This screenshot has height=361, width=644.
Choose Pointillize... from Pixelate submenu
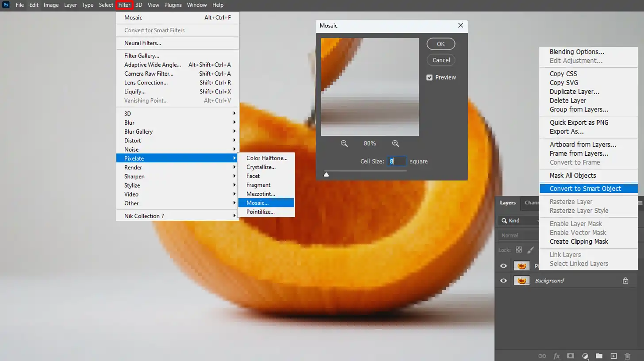[x=266, y=211]
